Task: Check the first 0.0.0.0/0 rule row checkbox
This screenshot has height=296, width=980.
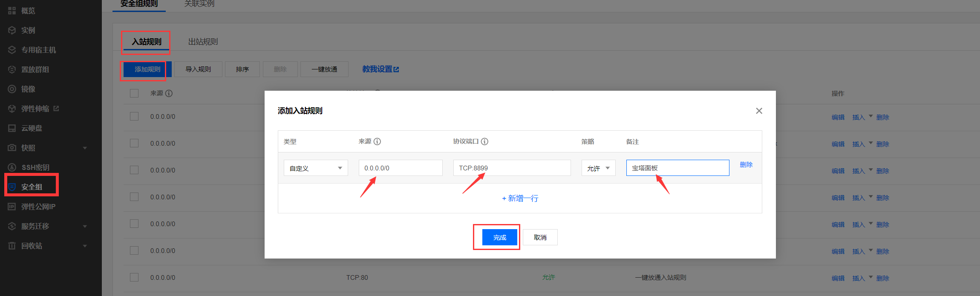Action: pyautogui.click(x=134, y=116)
